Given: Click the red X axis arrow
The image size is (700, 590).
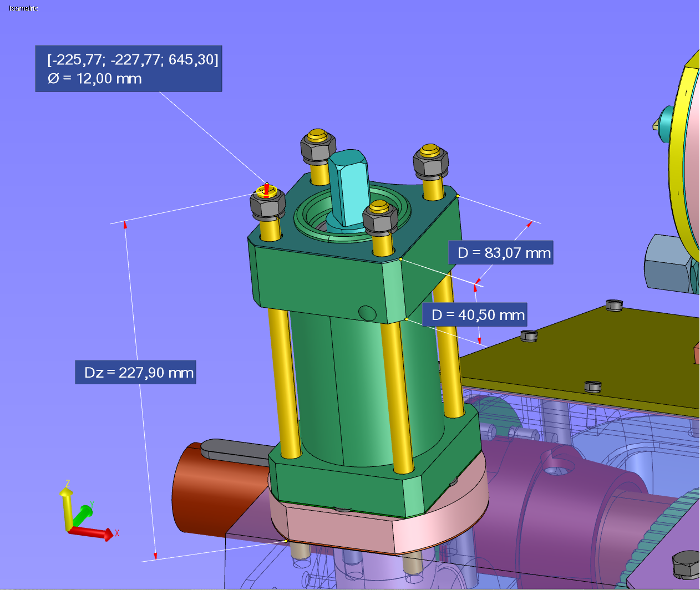Looking at the screenshot, I should point(92,533).
